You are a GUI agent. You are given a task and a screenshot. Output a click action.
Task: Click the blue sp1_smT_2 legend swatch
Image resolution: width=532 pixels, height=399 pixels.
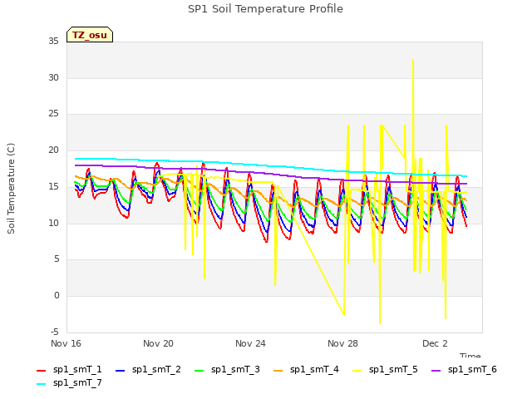(x=120, y=371)
